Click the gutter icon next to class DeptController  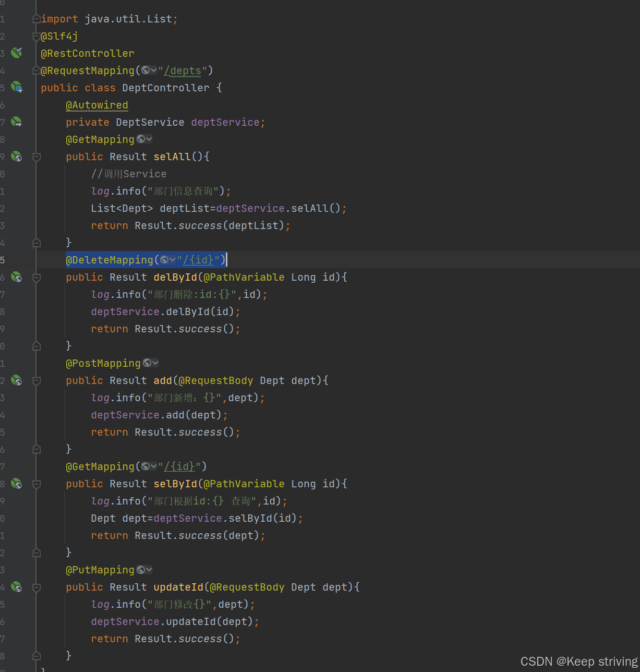tap(17, 87)
